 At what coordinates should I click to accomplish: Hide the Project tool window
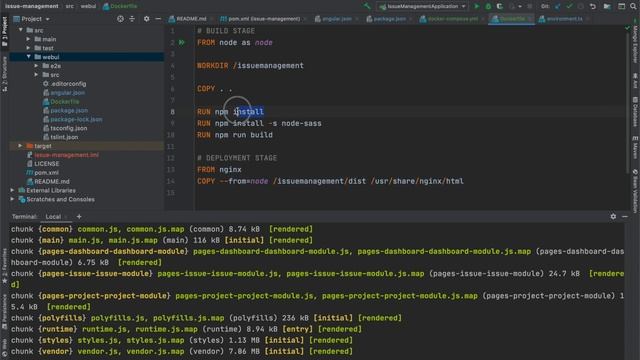click(x=158, y=19)
